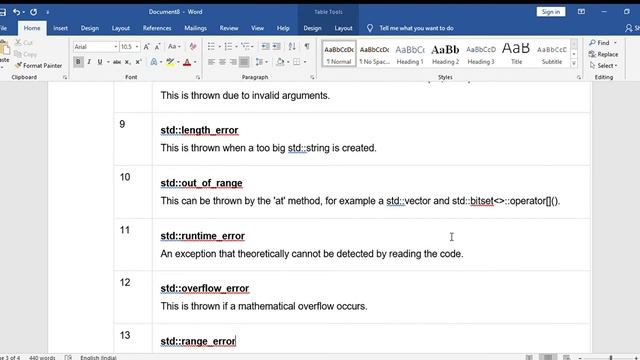Click the Tell me what you want to do field

(416, 28)
